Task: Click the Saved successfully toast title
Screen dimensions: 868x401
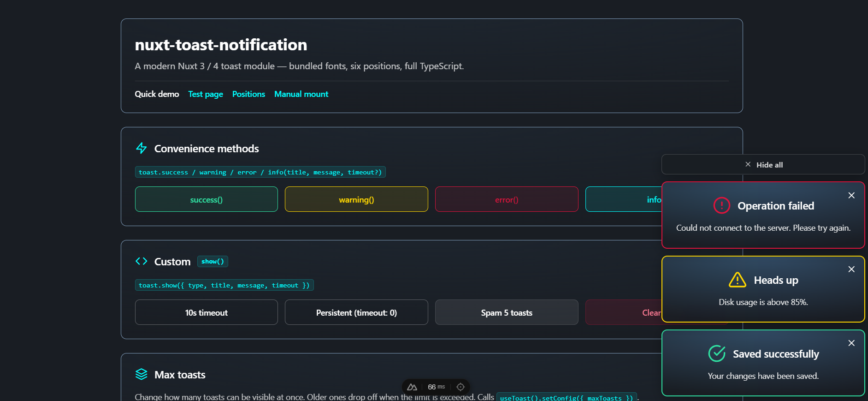Action: 776,354
